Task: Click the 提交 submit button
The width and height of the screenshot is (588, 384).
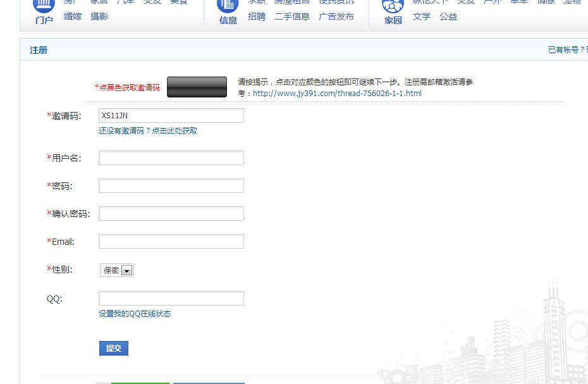Action: click(x=113, y=348)
